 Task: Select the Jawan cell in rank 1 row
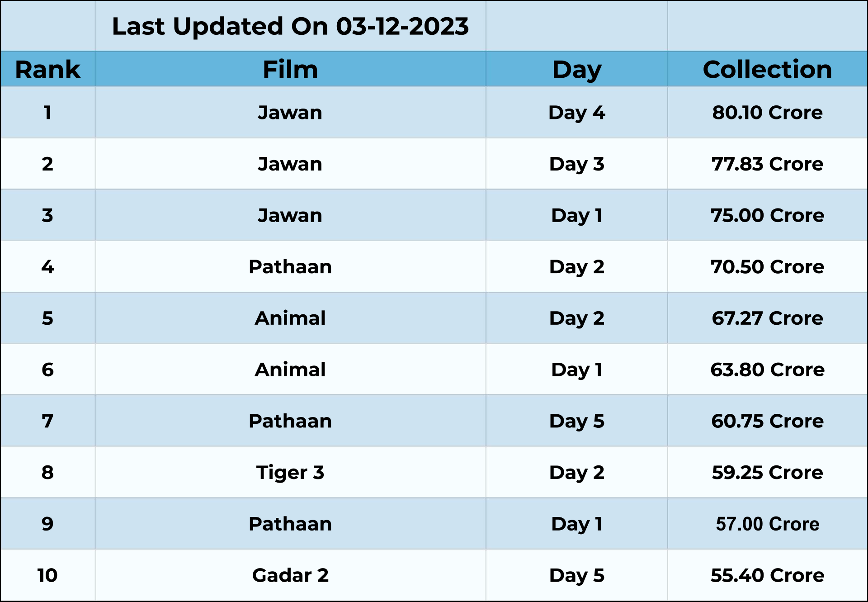pyautogui.click(x=290, y=112)
